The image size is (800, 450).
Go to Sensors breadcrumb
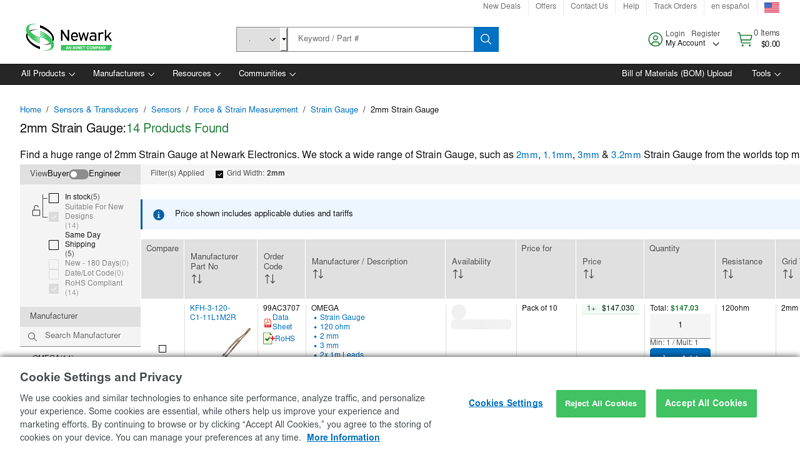coord(166,110)
